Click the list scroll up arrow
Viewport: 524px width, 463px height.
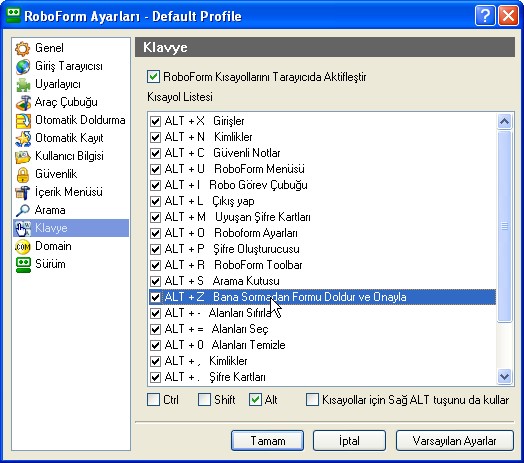click(504, 121)
